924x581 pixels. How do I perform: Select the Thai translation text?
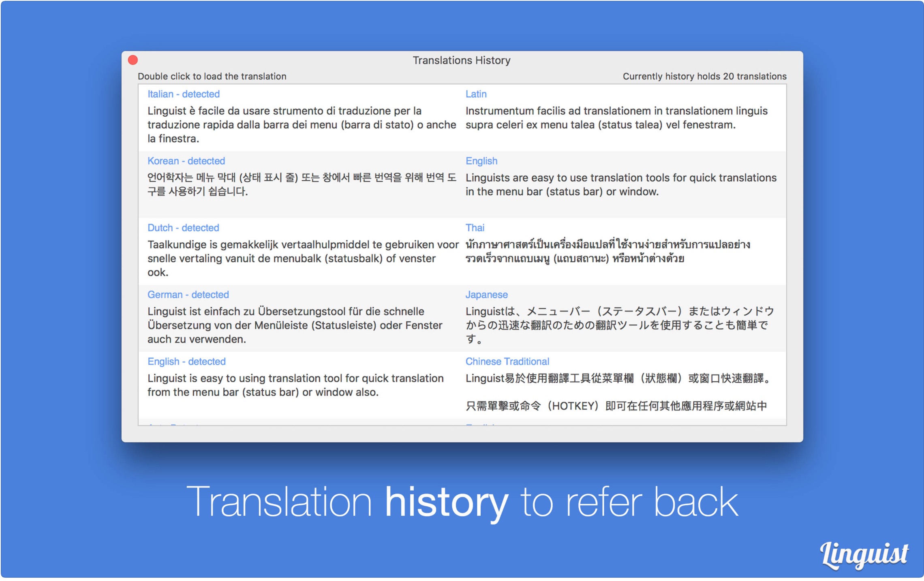pos(607,251)
